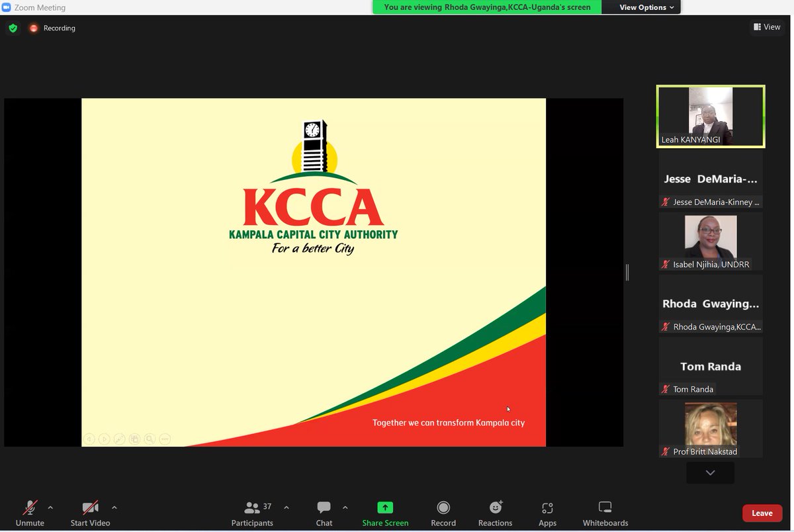Open Reactions menu
The image size is (794, 532).
point(496,513)
